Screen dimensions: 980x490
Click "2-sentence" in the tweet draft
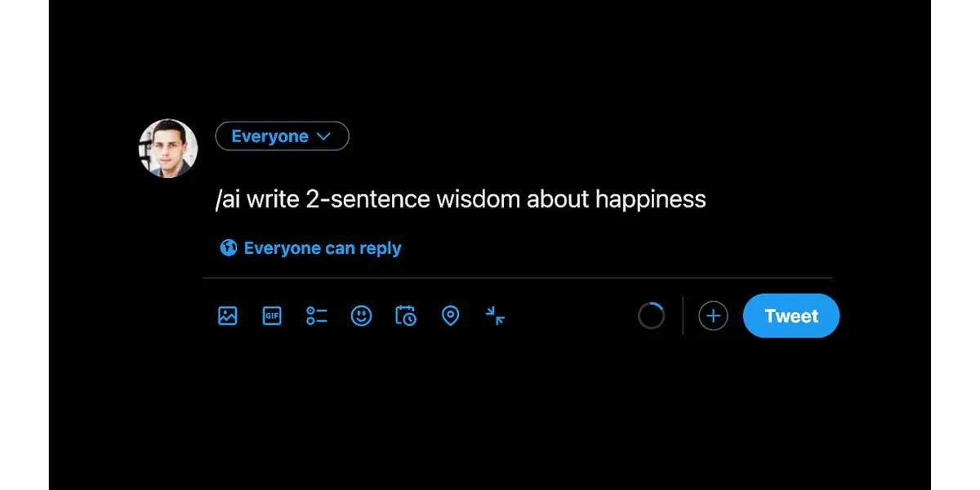[x=368, y=199]
